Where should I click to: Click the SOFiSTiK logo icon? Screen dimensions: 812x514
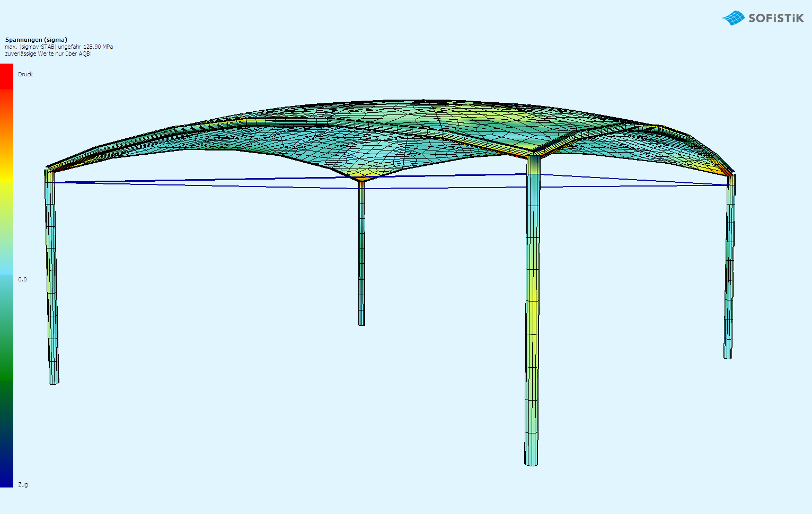[733, 18]
